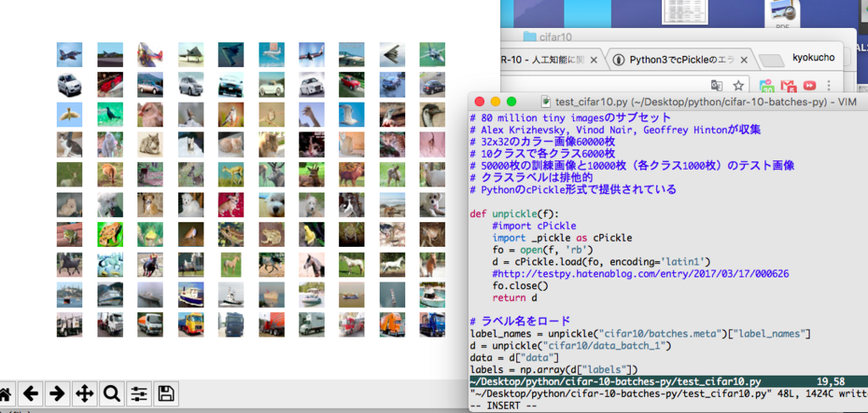Open Configure subplots sliders icon

coord(138,394)
